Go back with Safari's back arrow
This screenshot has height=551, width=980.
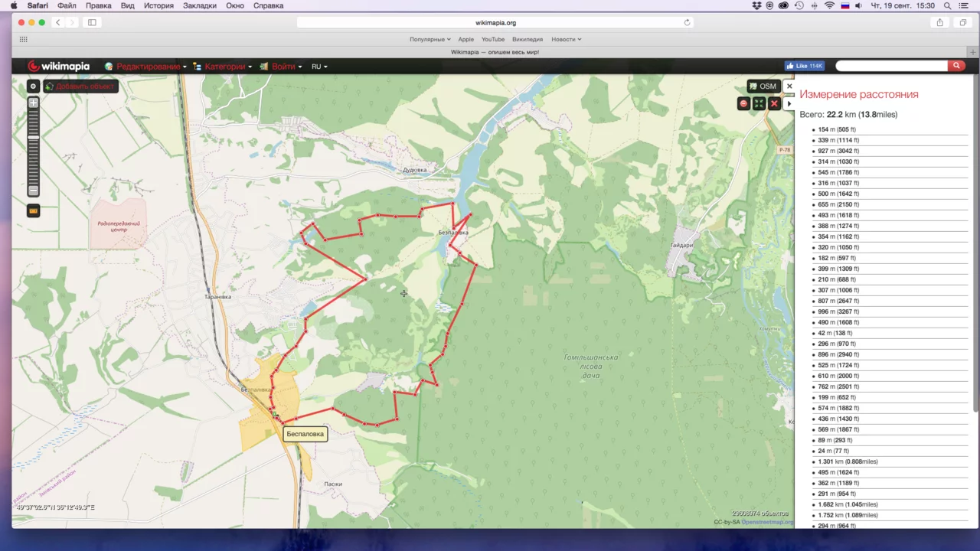coord(58,22)
